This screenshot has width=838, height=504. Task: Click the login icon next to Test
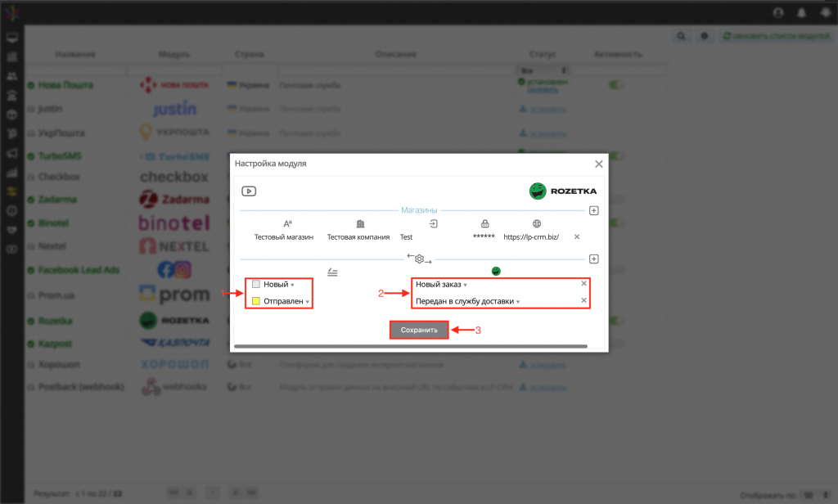click(x=434, y=224)
